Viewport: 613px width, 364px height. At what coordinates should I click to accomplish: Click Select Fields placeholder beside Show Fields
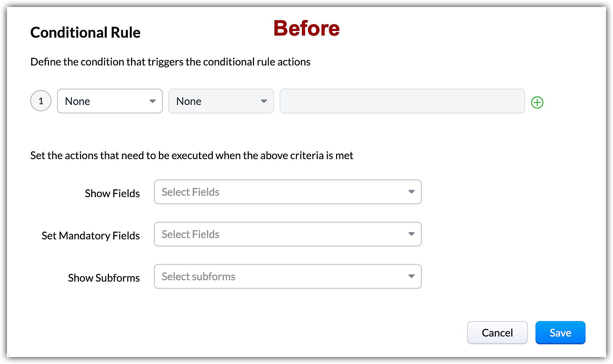[191, 192]
